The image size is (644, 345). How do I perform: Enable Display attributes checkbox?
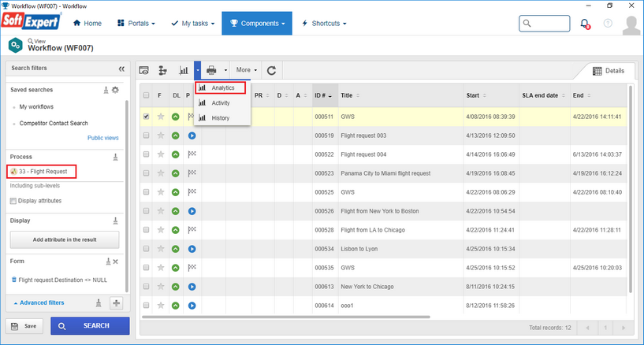(13, 201)
